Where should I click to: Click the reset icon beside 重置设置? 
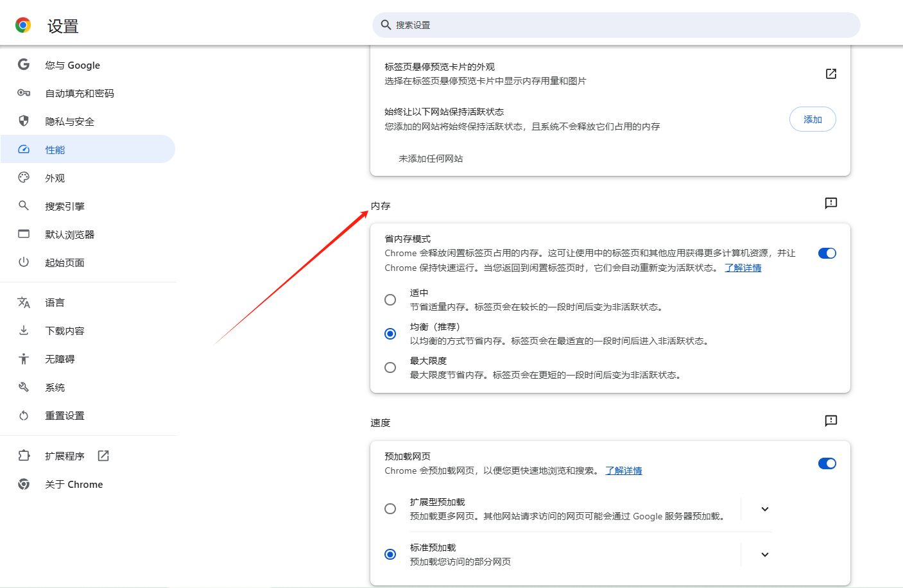[x=24, y=415]
